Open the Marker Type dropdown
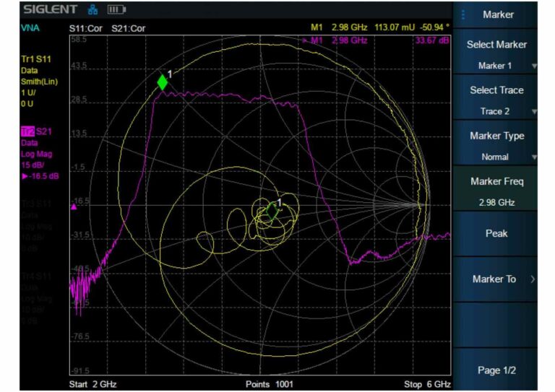This screenshot has height=392, width=555. tap(496, 143)
